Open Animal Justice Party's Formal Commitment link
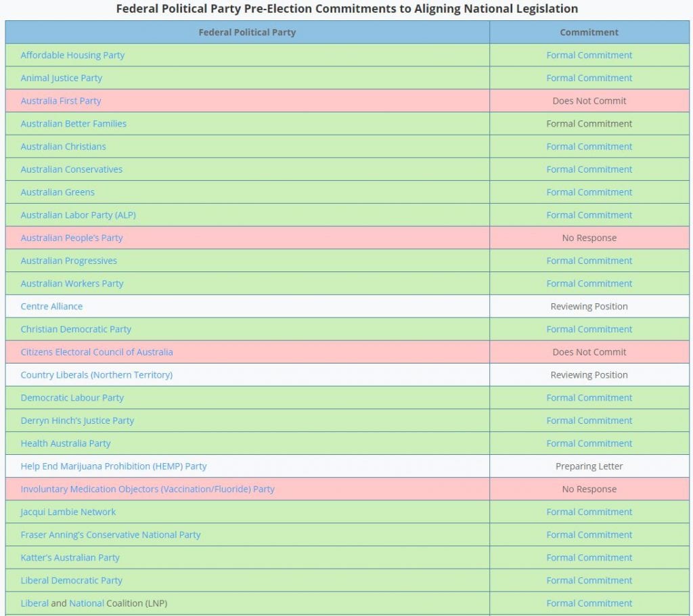This screenshot has height=616, width=693. pyautogui.click(x=589, y=78)
